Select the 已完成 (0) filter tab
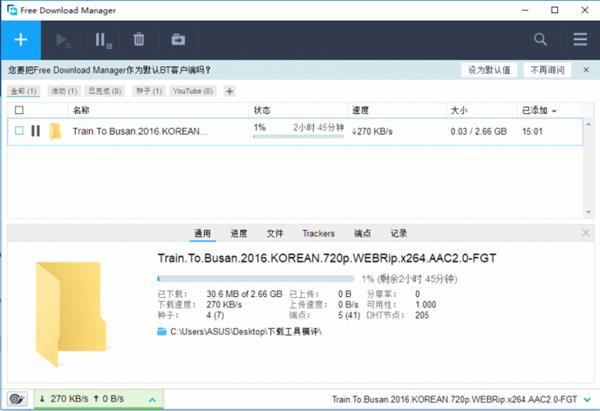Viewport: 600px width, 411px height. pos(105,91)
